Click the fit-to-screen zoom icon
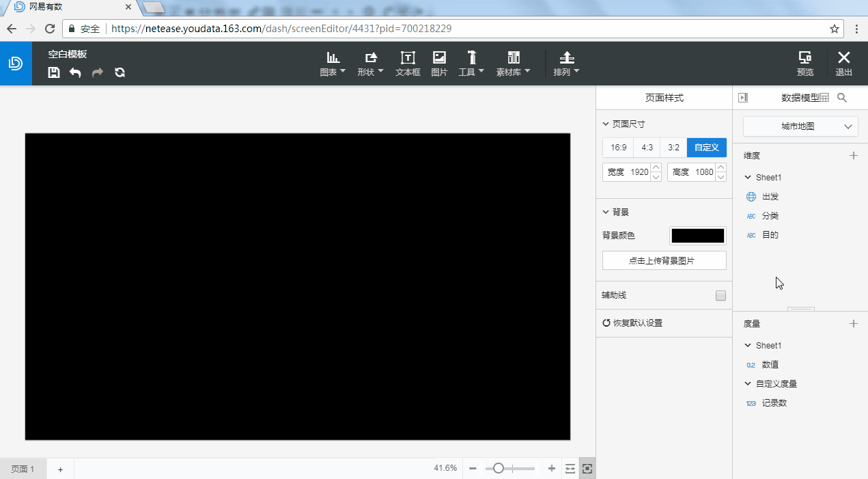The height and width of the screenshot is (479, 868). (x=587, y=468)
